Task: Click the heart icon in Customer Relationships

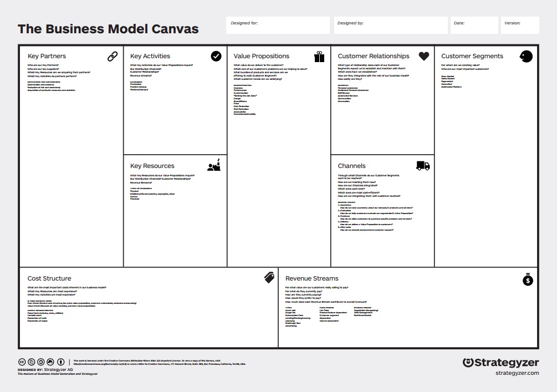Action: (424, 56)
